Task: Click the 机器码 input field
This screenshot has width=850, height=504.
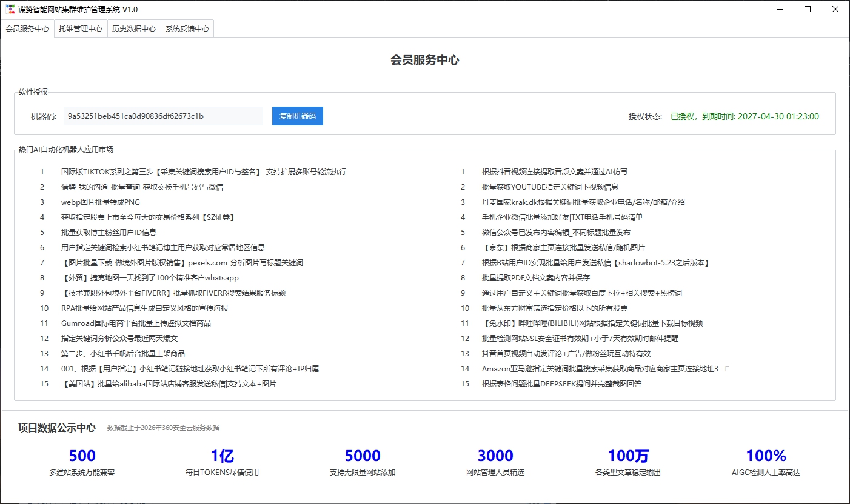Action: click(x=163, y=116)
